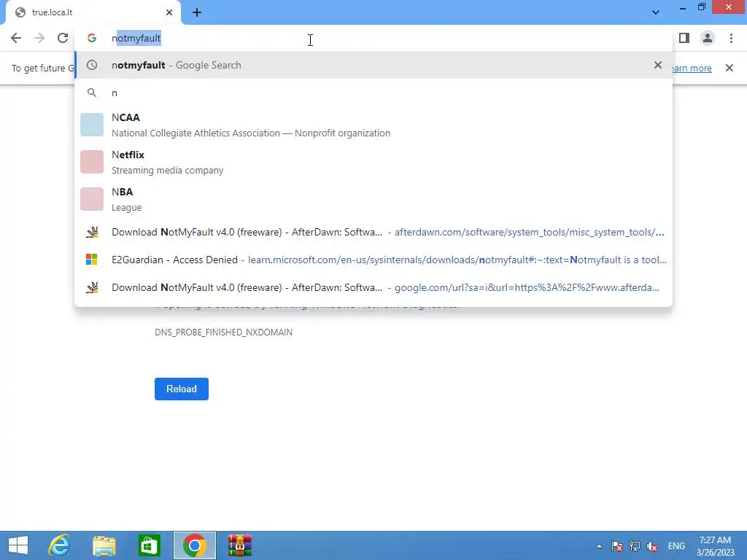The width and height of the screenshot is (747, 560).
Task: Click the Microsoft logo favicon
Action: 91,260
